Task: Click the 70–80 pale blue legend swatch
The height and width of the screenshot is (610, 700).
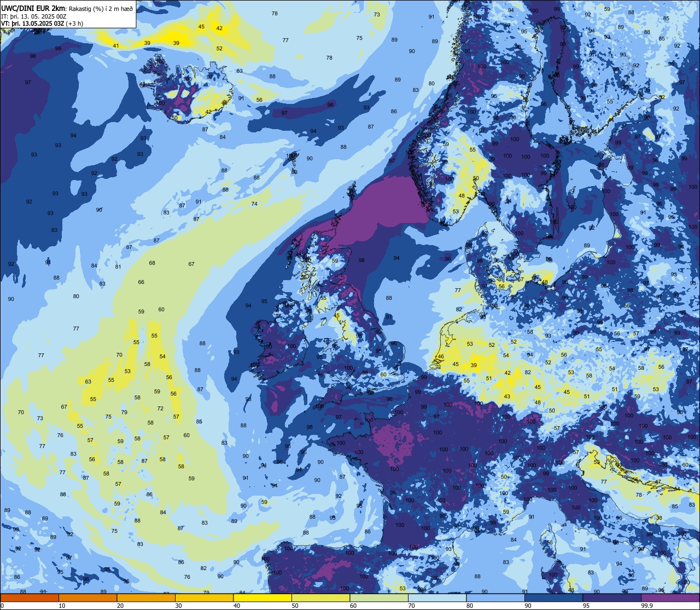Action: 437,597
